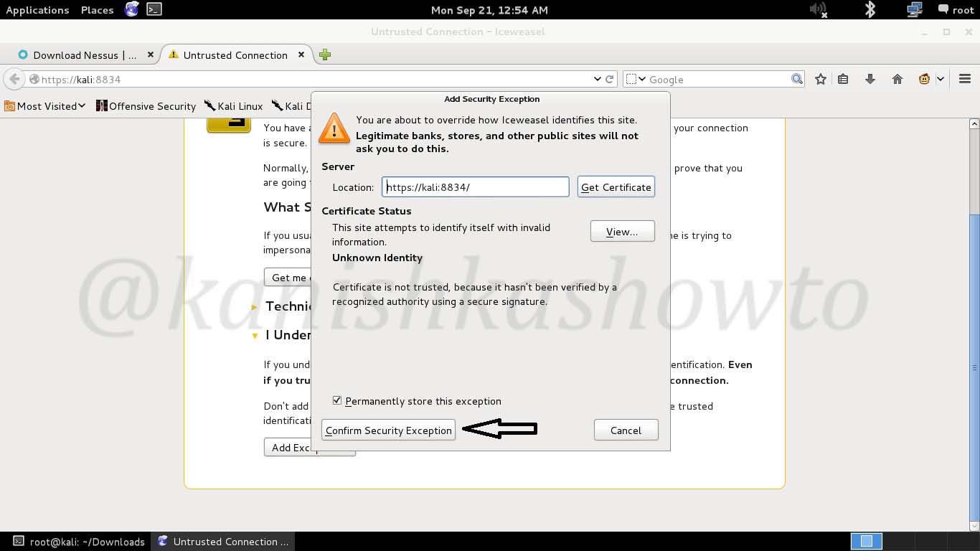Click the Bluetooth icon
The image size is (980, 551).
(x=870, y=9)
